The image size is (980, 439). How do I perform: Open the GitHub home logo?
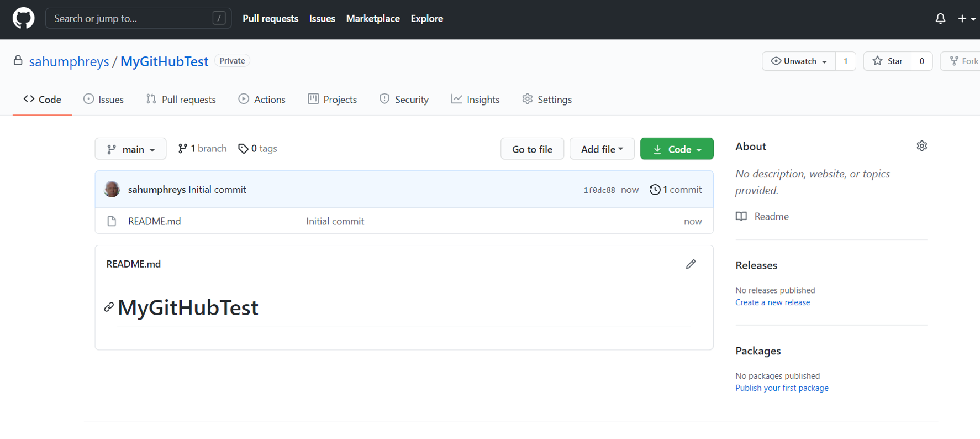[x=23, y=18]
